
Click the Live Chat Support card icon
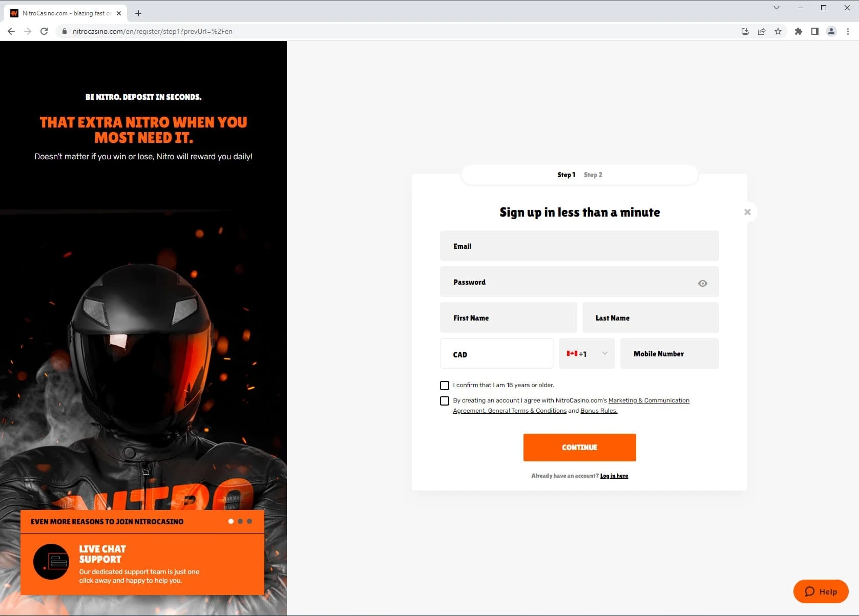pos(51,562)
